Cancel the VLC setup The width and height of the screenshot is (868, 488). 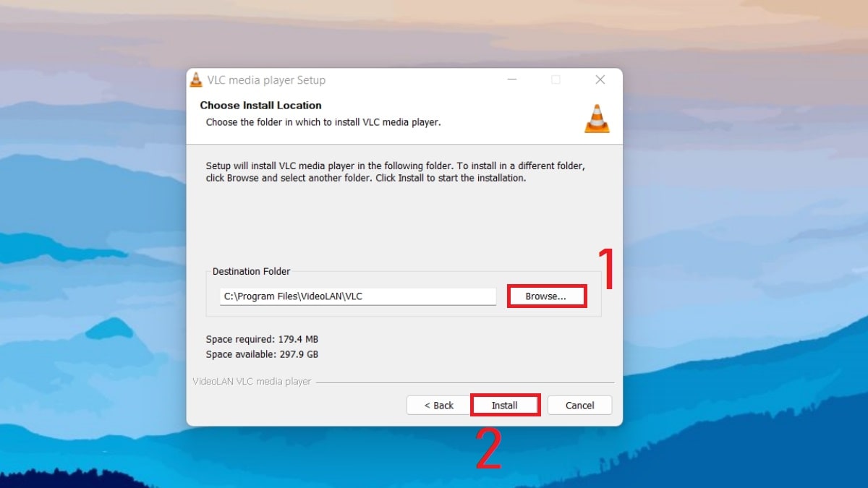coord(579,405)
